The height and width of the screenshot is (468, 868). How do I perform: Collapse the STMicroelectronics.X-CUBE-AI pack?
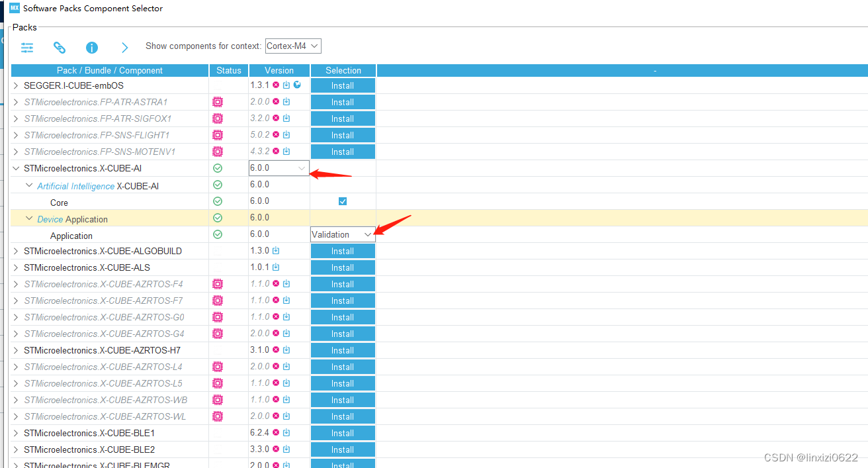(x=17, y=168)
